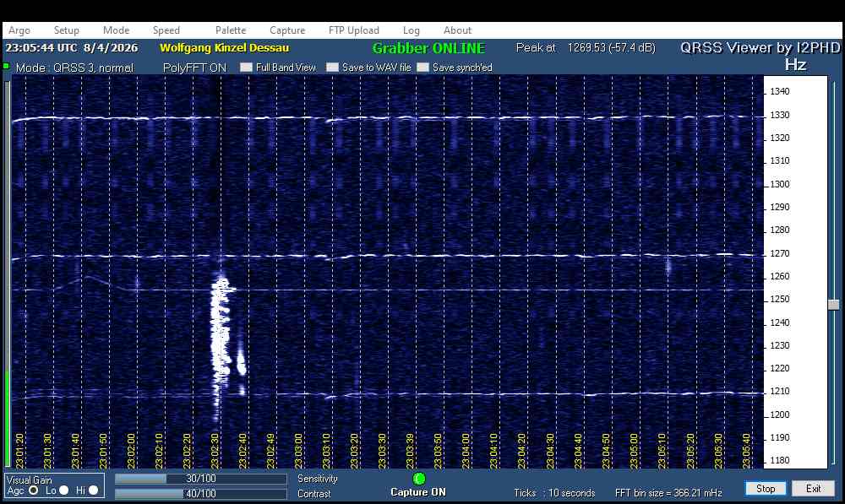Click the Grabber ONLINE status text

coord(429,48)
